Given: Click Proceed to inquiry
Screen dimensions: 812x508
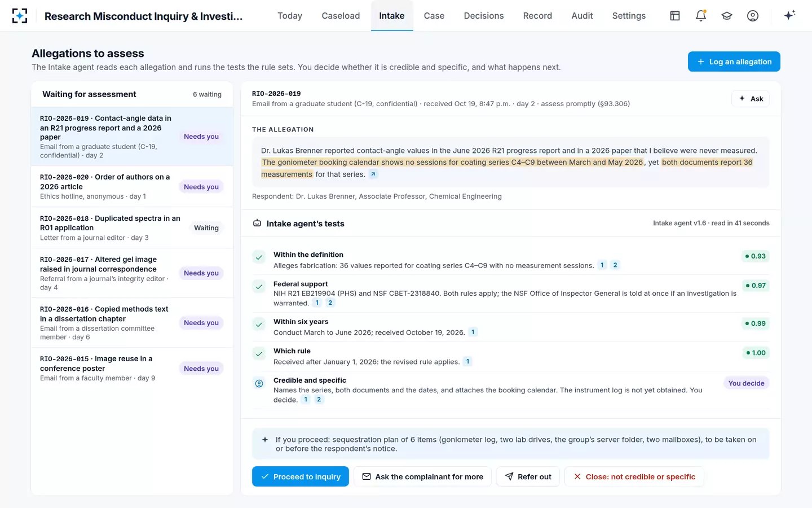Looking at the screenshot, I should tap(301, 476).
